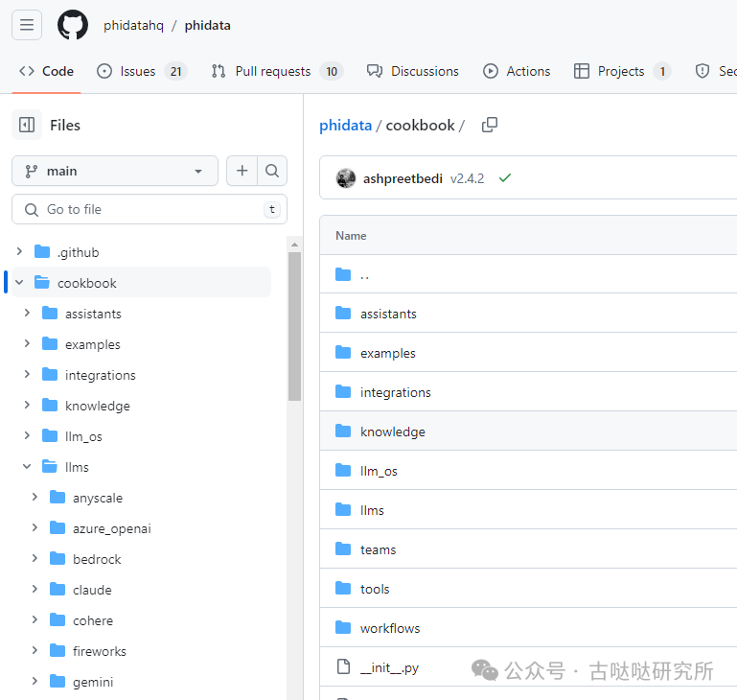This screenshot has height=700, width=737.
Task: Open the workflows folder in file list
Action: coord(389,628)
